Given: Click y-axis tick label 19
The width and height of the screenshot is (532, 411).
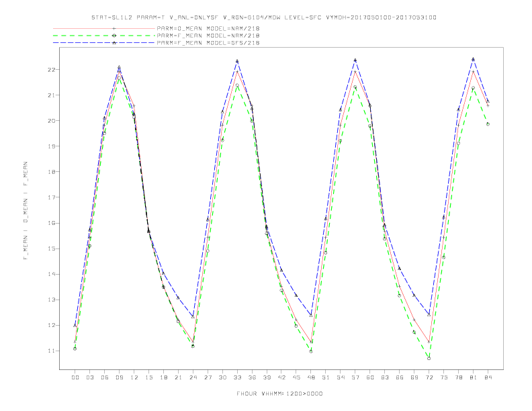Looking at the screenshot, I should pos(52,146).
